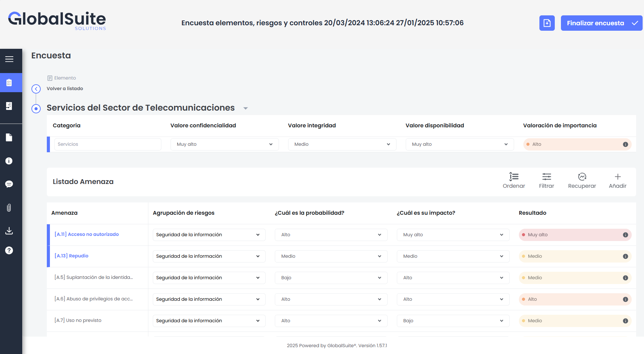This screenshot has width=644, height=354.
Task: Click the Recuperar tool
Action: click(x=582, y=181)
